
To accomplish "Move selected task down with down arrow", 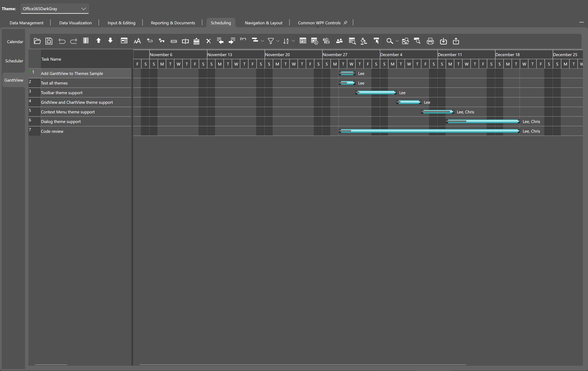I will pyautogui.click(x=110, y=41).
